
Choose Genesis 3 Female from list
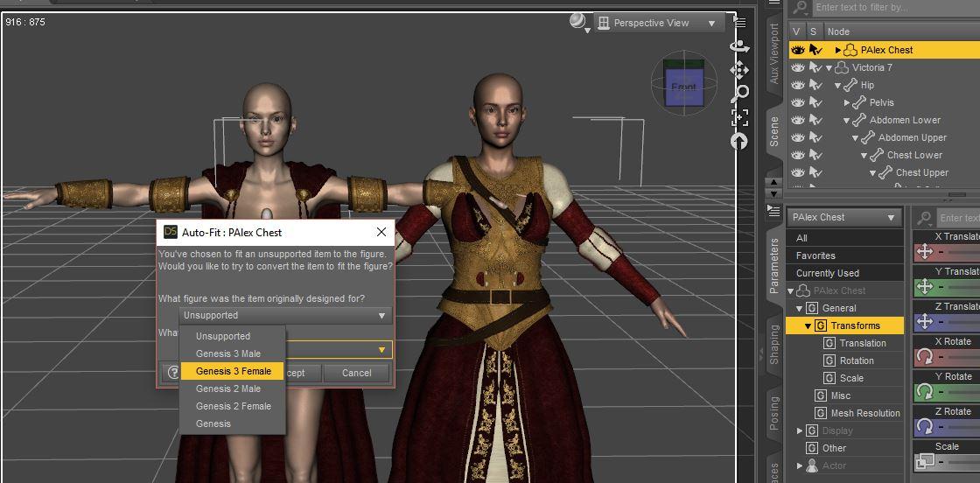coord(233,371)
